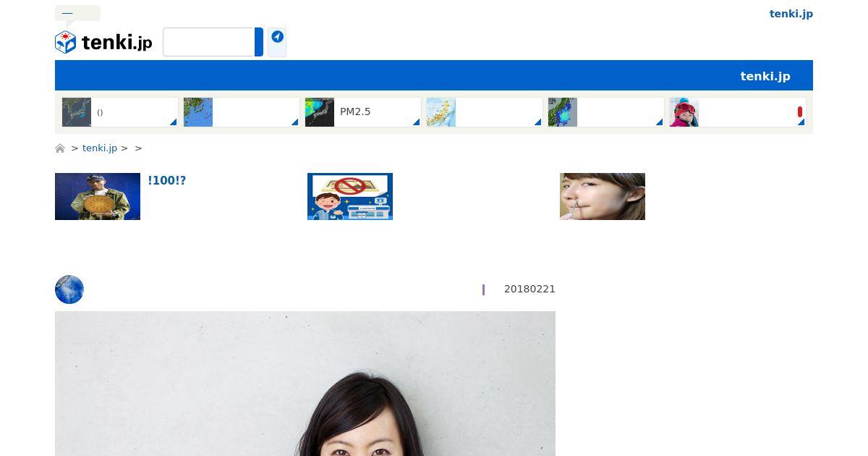The image size is (868, 456).
Task: Click the red badge on ski item
Action: coord(800,111)
